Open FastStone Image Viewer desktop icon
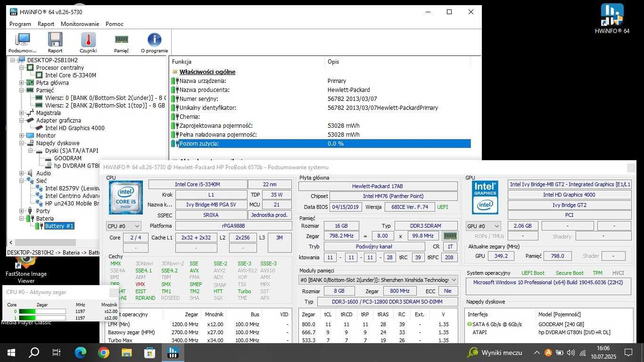This screenshot has height=362, width=644. (26, 269)
